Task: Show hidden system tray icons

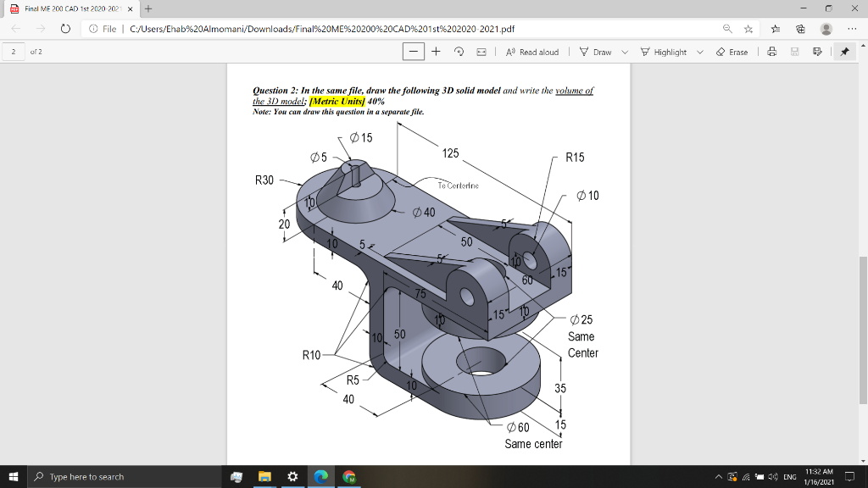Action: pyautogui.click(x=718, y=477)
